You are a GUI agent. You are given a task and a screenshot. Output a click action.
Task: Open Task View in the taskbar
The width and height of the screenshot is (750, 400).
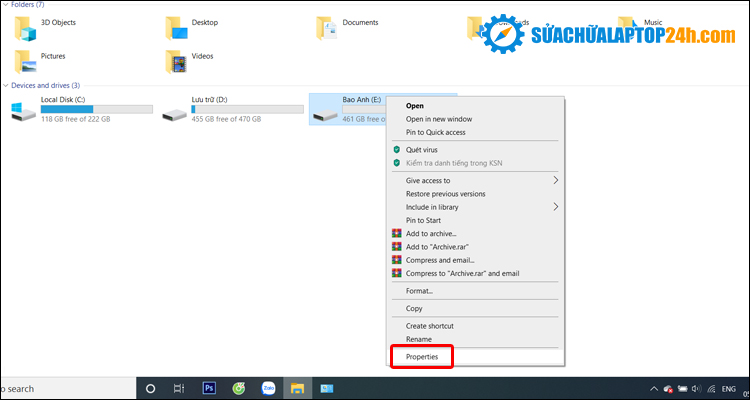point(179,388)
